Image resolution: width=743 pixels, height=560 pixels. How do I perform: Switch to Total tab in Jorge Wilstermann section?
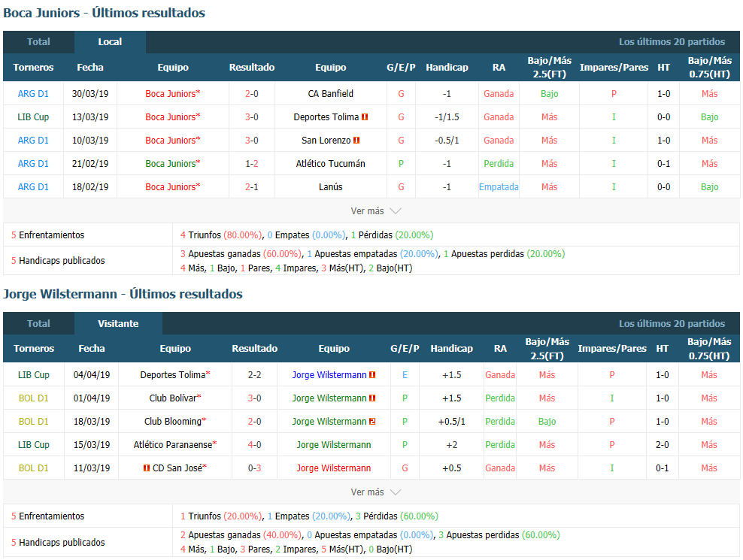point(38,323)
